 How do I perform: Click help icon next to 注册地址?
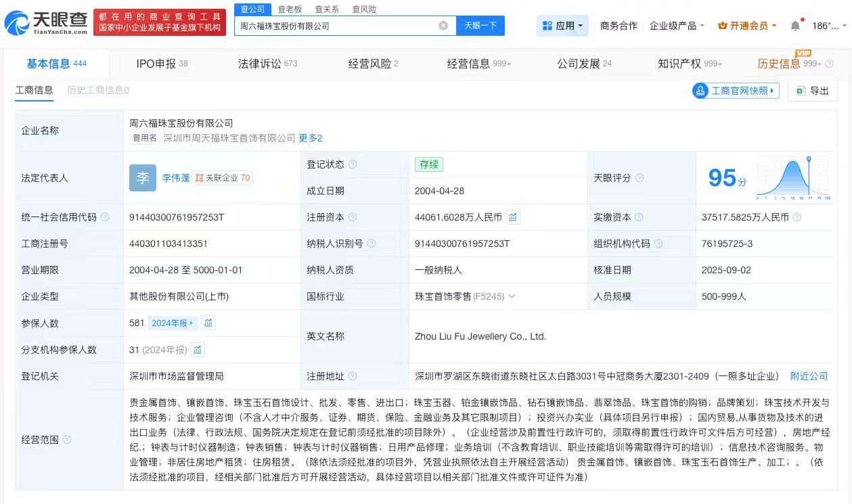point(353,376)
